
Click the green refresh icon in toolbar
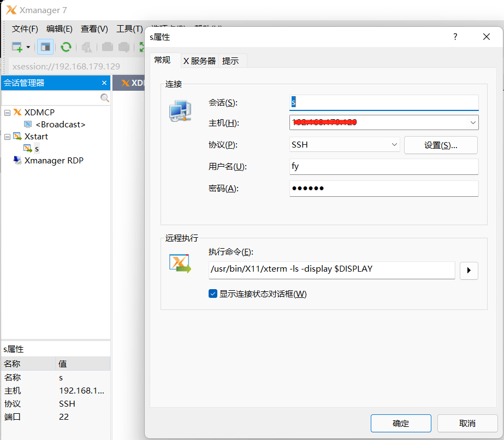point(66,47)
